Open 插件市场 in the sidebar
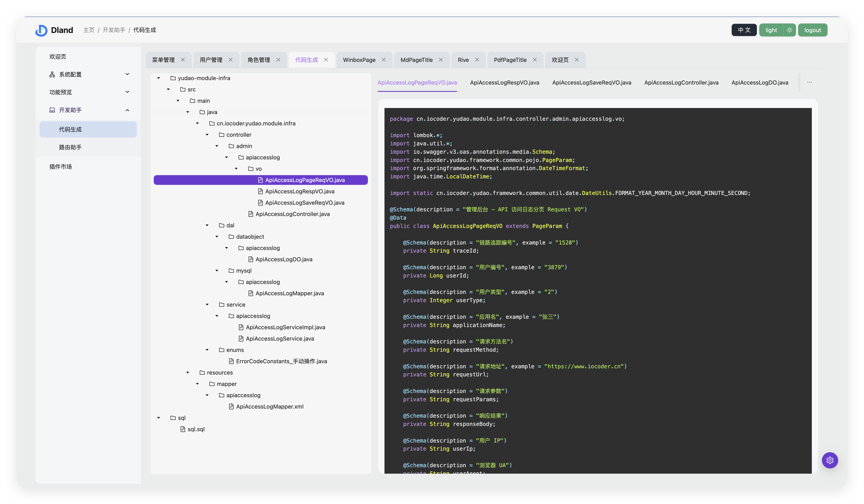The height and width of the screenshot is (504, 864). (x=88, y=167)
